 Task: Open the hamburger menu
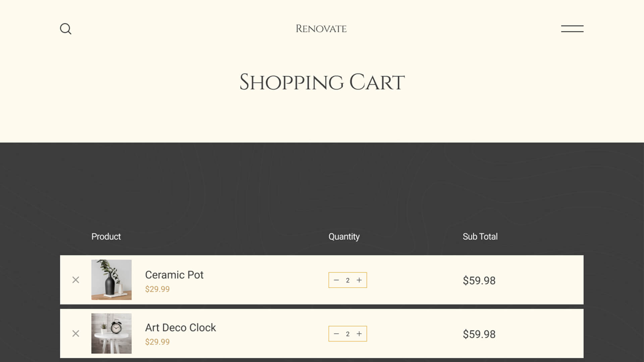click(572, 29)
